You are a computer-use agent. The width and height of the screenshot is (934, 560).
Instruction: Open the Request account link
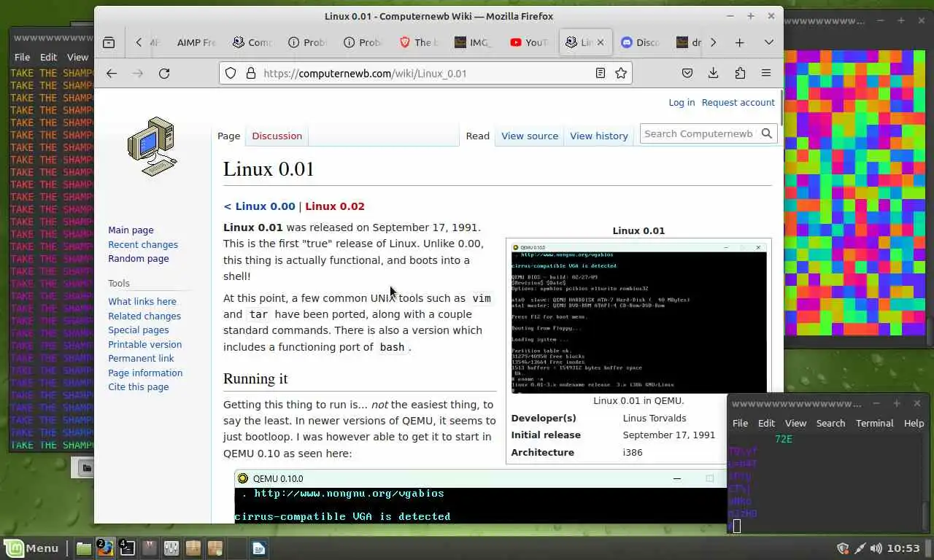pyautogui.click(x=738, y=102)
